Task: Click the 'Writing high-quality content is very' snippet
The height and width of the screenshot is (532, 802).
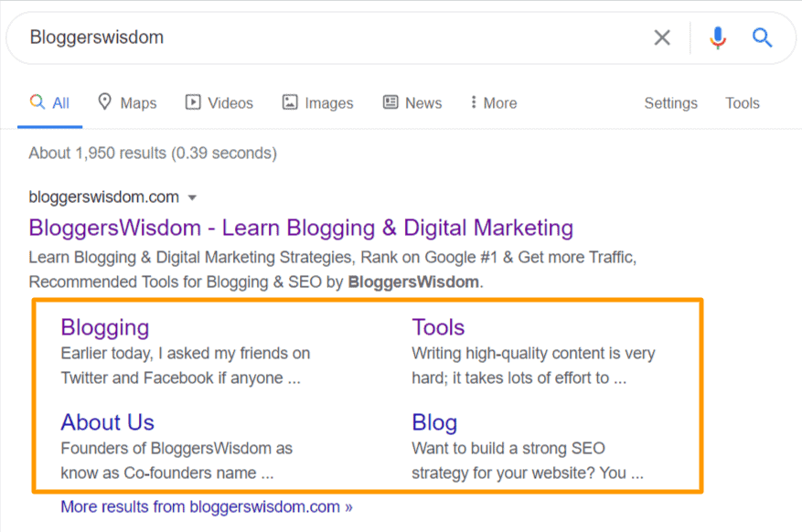Action: [533, 366]
